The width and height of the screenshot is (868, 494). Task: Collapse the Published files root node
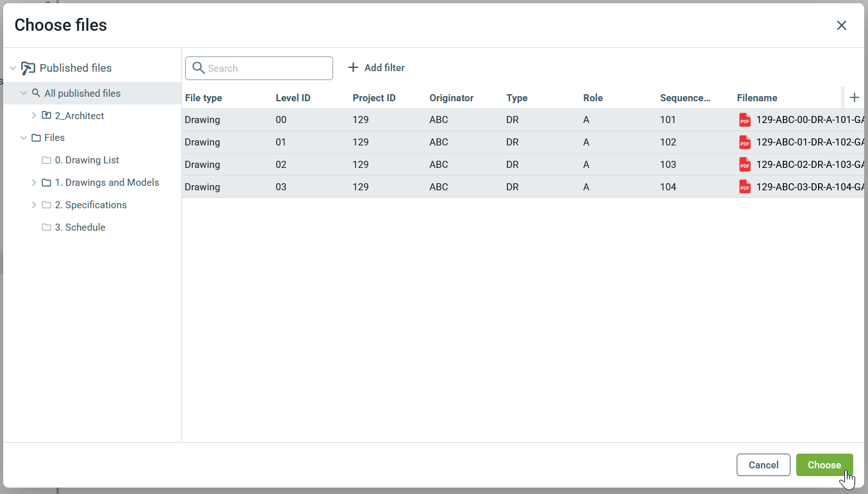click(x=12, y=68)
